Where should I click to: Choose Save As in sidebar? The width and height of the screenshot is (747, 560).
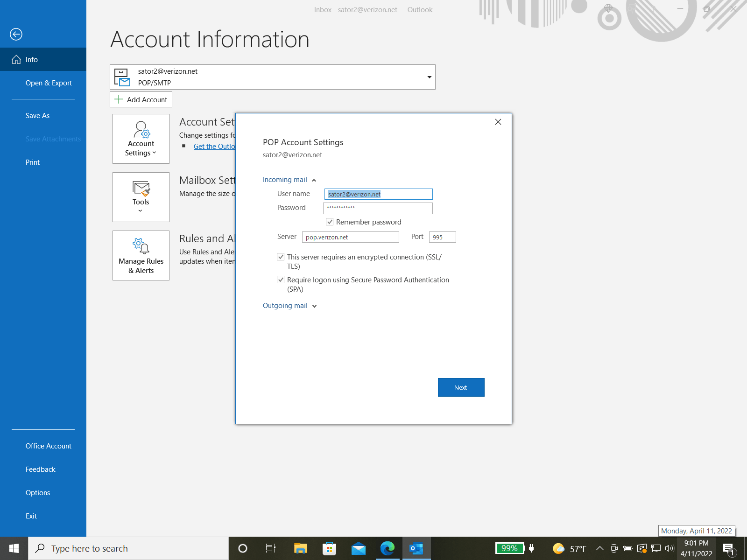point(43,115)
